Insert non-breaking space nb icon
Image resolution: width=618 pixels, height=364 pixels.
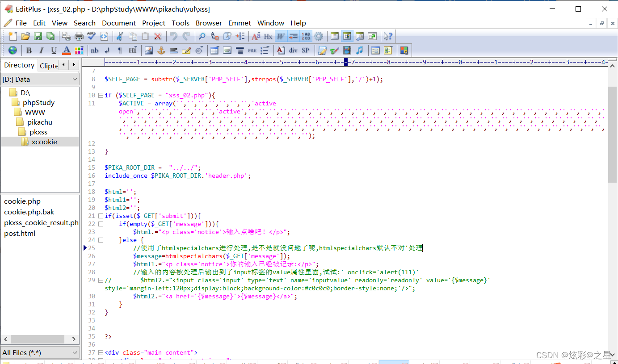coord(95,50)
